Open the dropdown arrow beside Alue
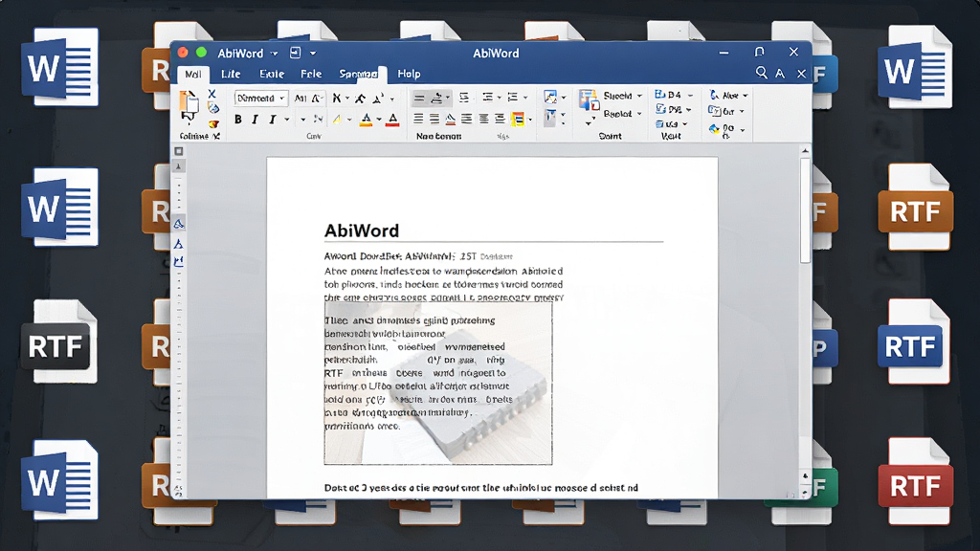This screenshot has height=551, width=980. pos(746,96)
